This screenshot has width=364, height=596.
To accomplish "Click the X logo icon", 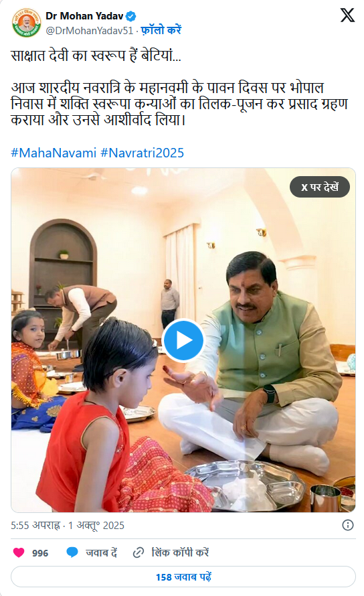I will tap(347, 15).
